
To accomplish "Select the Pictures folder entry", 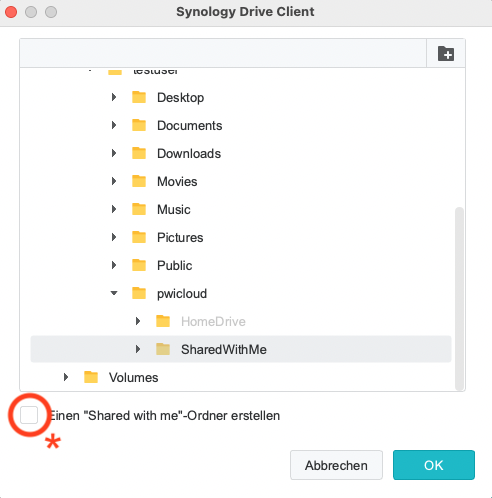I will (x=180, y=237).
